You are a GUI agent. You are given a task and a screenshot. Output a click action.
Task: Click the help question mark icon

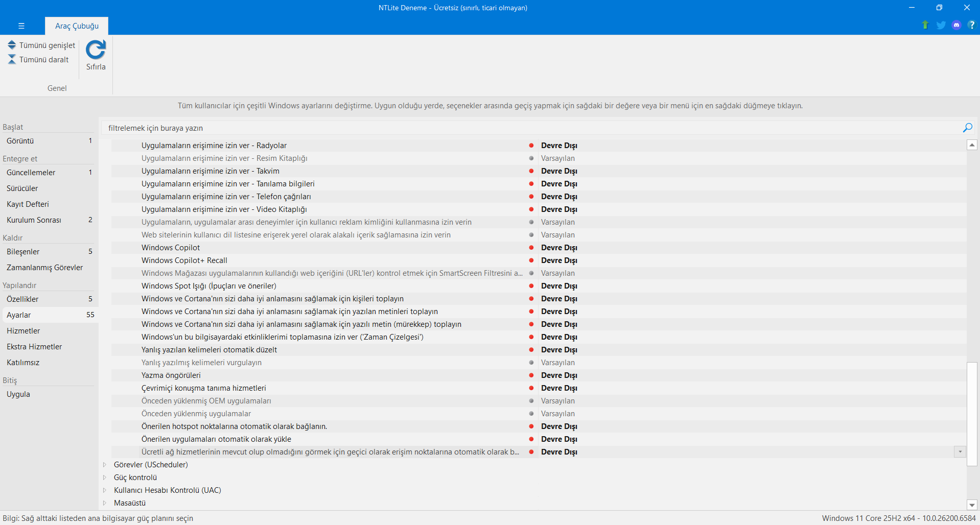[971, 25]
